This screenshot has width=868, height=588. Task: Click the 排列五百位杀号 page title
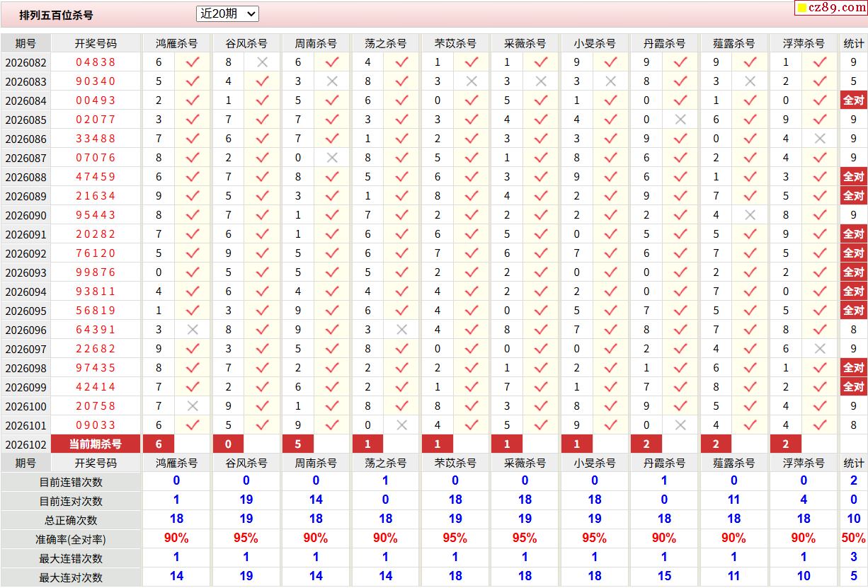tap(56, 15)
